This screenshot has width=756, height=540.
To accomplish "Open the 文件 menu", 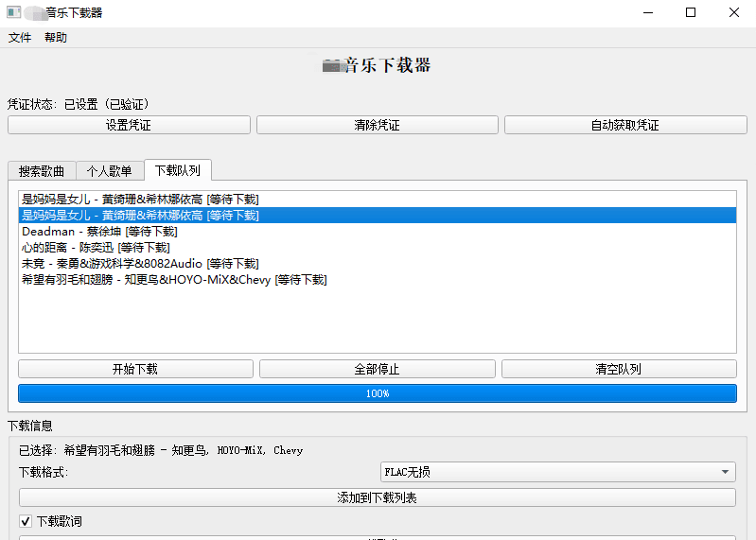I will 20,38.
